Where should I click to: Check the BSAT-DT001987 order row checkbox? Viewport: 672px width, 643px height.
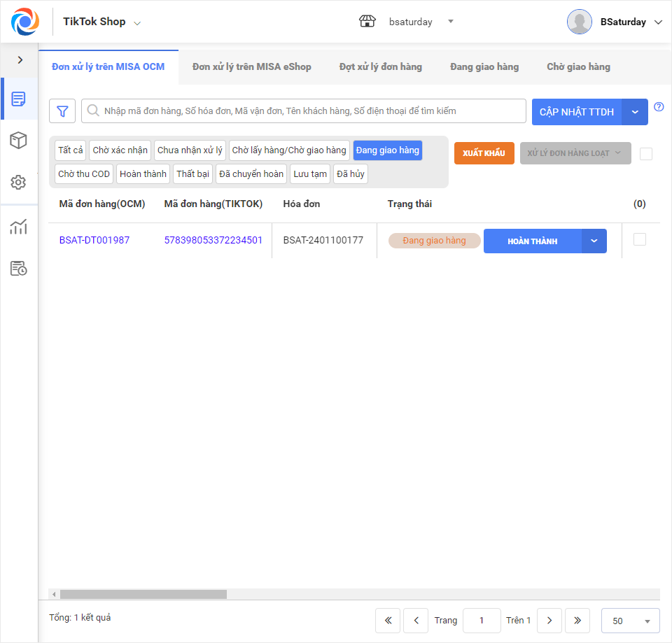pyautogui.click(x=639, y=239)
